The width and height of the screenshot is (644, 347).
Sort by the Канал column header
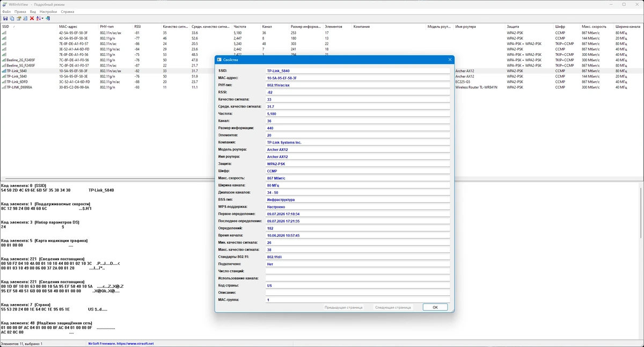click(275, 26)
